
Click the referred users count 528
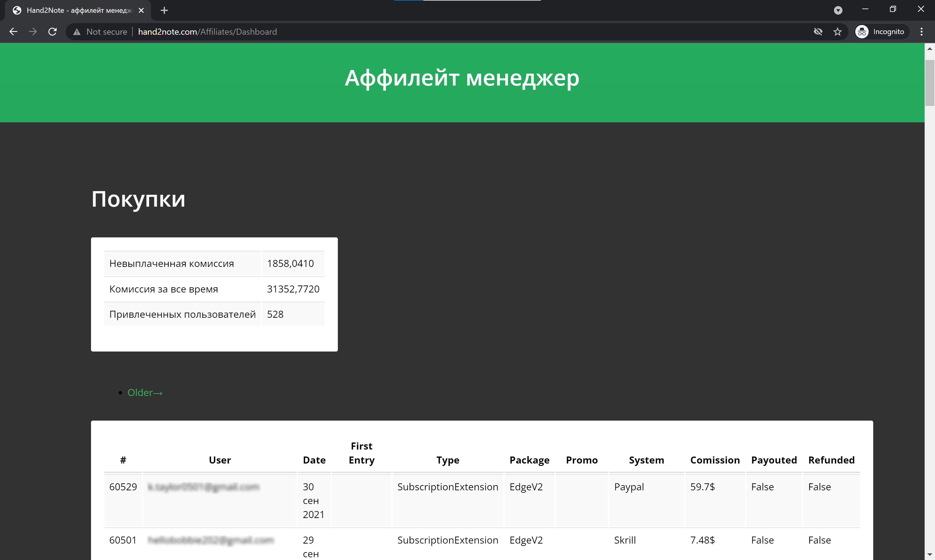click(x=275, y=314)
